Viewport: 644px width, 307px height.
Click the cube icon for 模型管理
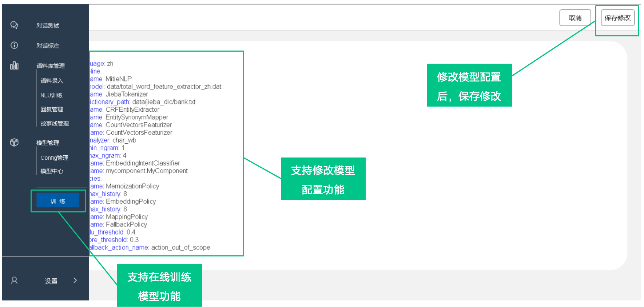(14, 142)
